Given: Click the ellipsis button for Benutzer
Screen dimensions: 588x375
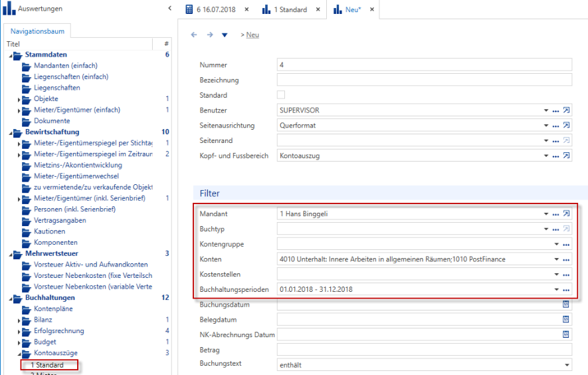Looking at the screenshot, I should [555, 111].
